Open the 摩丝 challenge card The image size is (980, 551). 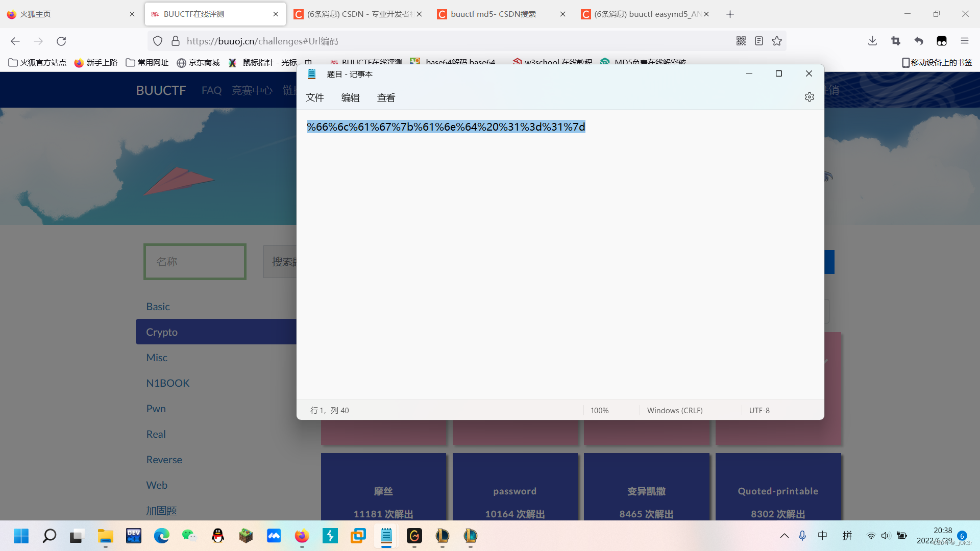[x=383, y=491]
